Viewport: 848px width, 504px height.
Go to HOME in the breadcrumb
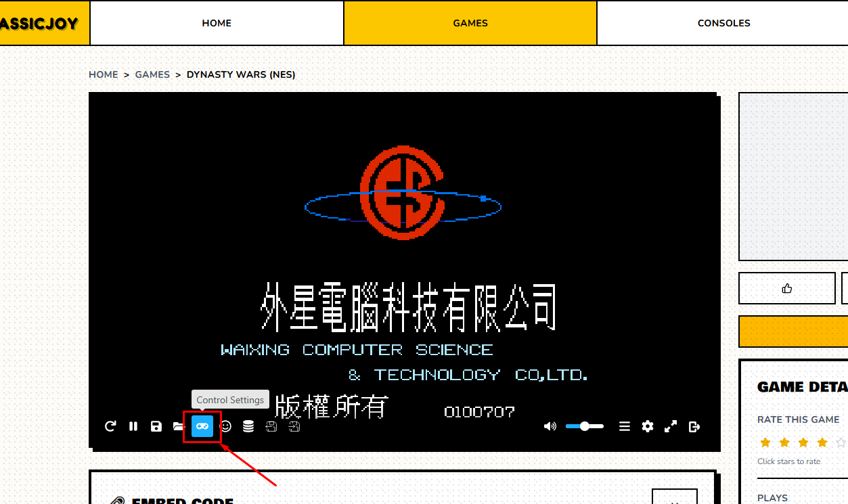click(x=104, y=74)
